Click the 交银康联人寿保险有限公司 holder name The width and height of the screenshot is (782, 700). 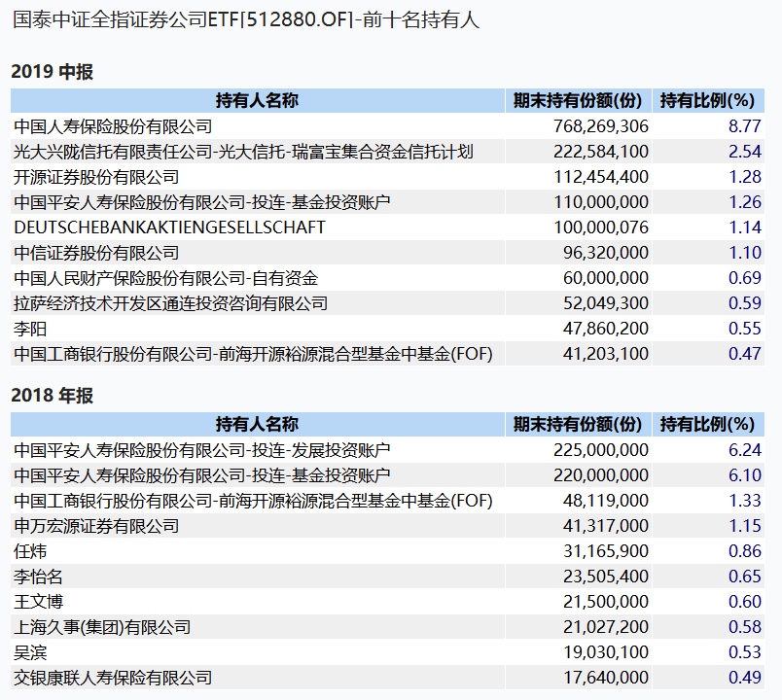(x=113, y=678)
